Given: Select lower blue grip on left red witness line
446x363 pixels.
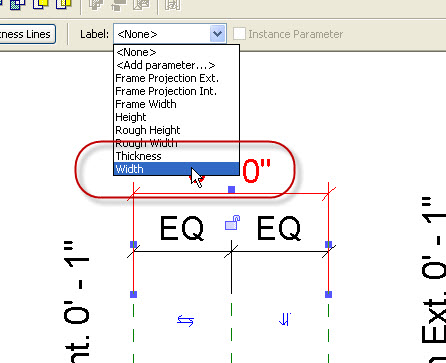Looking at the screenshot, I should 133,294.
